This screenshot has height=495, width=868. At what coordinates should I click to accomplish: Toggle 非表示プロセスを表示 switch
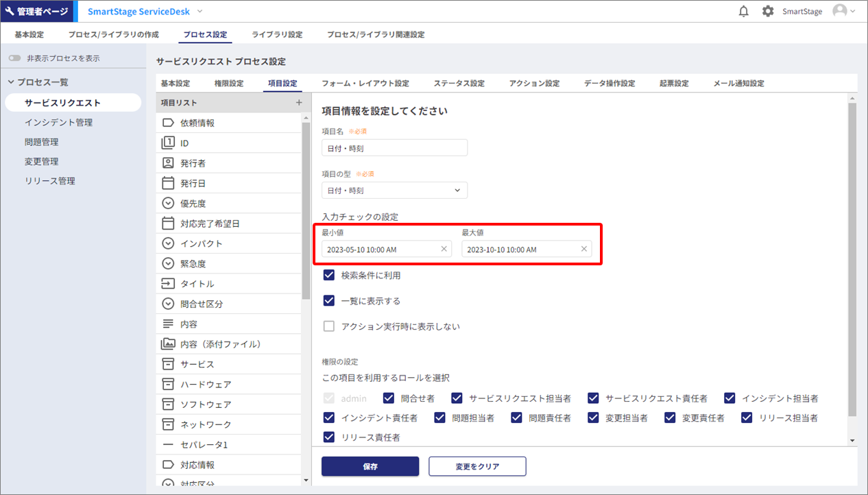pos(14,59)
